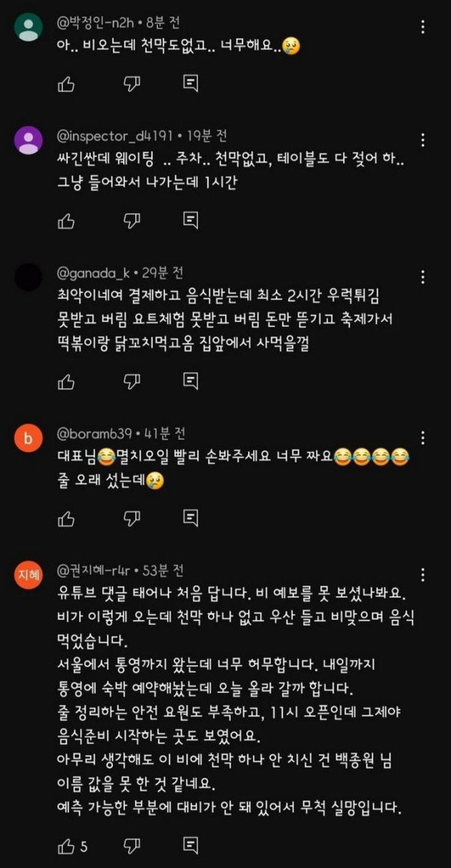Dislike @권지혜-r4r's long comment

pos(131,845)
